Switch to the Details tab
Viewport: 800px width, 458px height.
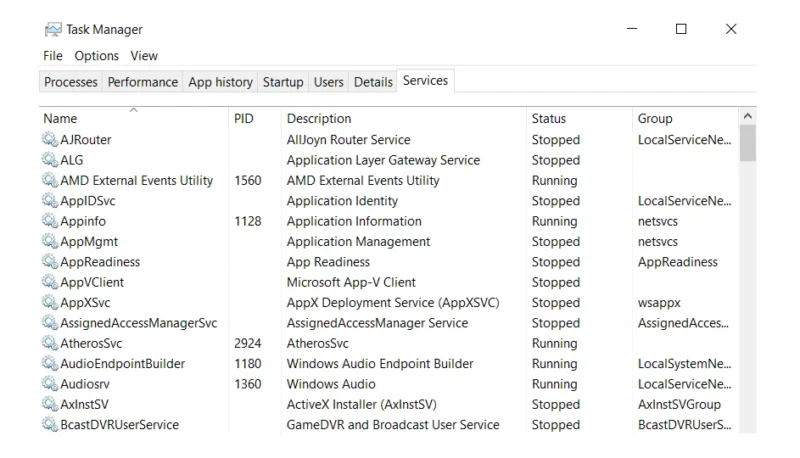click(373, 82)
